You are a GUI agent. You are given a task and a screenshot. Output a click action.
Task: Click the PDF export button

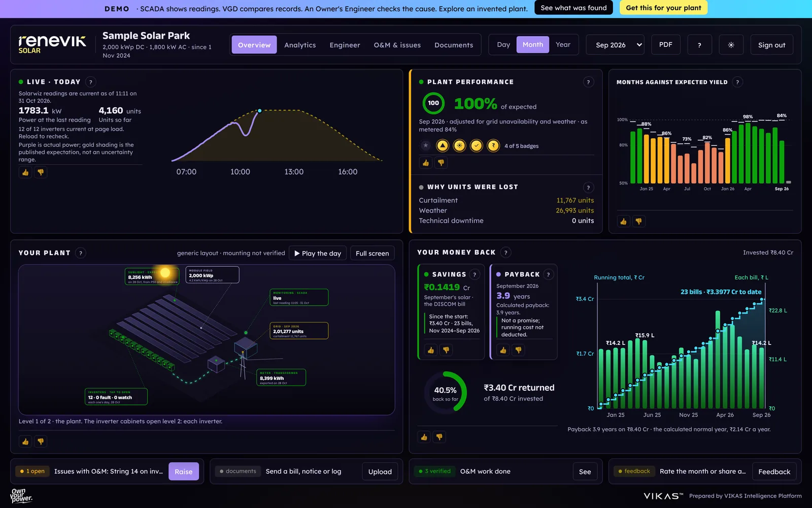coord(666,45)
